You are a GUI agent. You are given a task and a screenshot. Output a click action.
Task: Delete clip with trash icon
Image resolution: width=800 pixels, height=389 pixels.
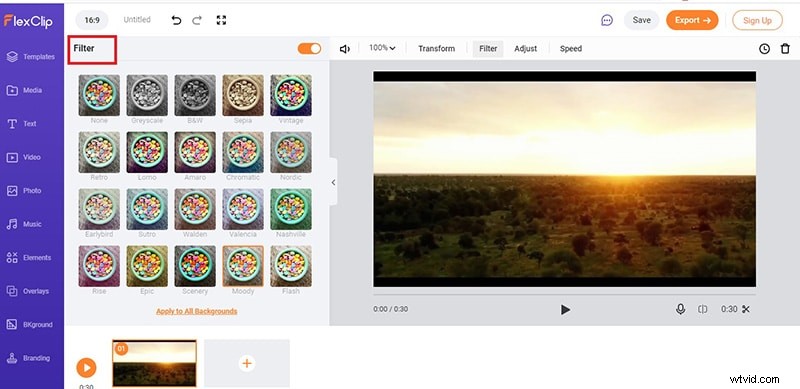click(785, 48)
